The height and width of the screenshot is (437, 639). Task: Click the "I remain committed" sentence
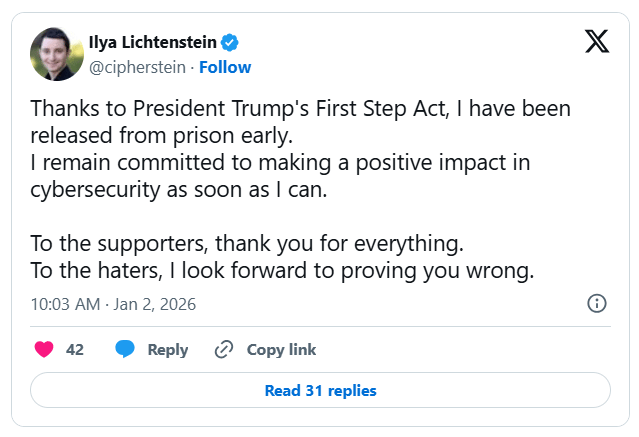click(278, 159)
